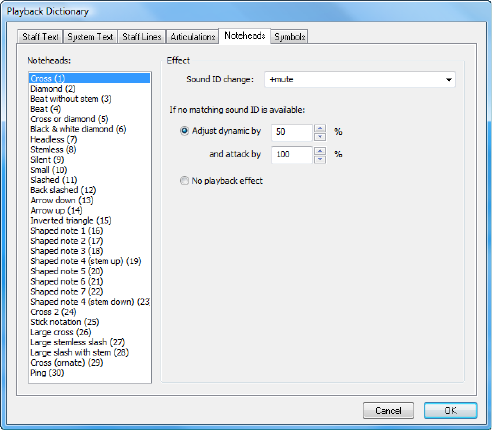492x430 pixels.
Task: Click the OK button
Action: 451,410
